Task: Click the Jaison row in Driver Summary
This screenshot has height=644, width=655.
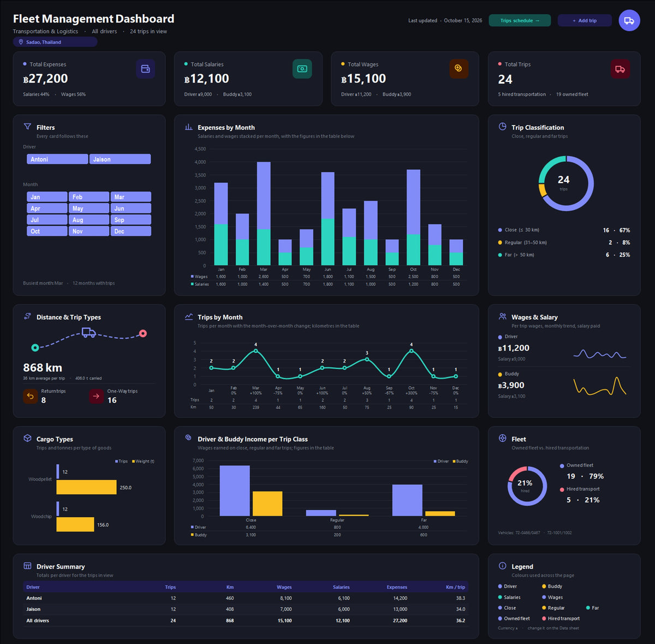Action: 246,609
